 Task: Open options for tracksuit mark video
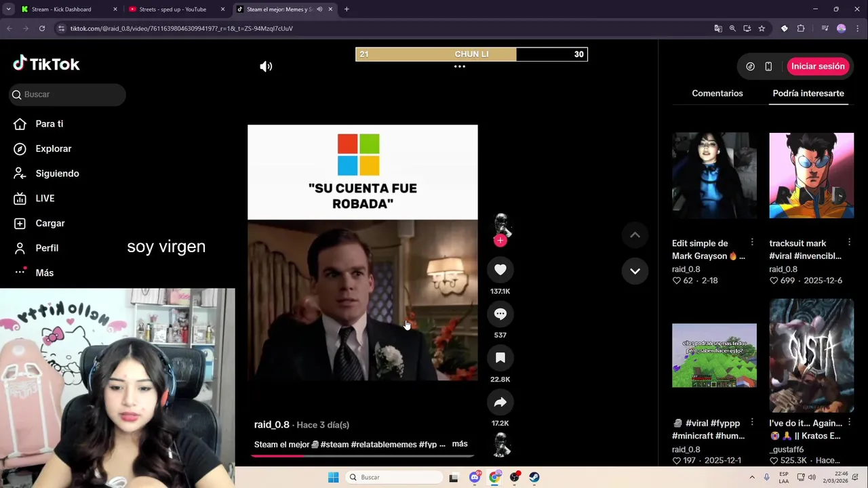point(849,242)
